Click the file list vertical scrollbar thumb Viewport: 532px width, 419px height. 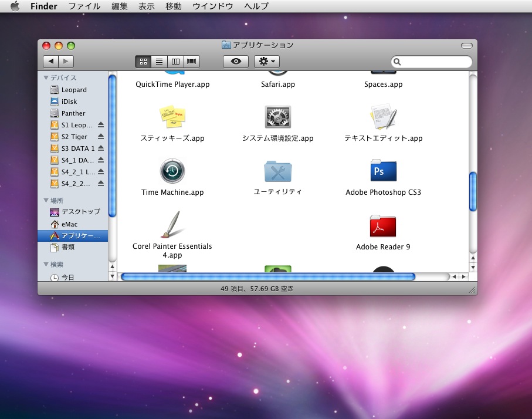click(x=473, y=192)
